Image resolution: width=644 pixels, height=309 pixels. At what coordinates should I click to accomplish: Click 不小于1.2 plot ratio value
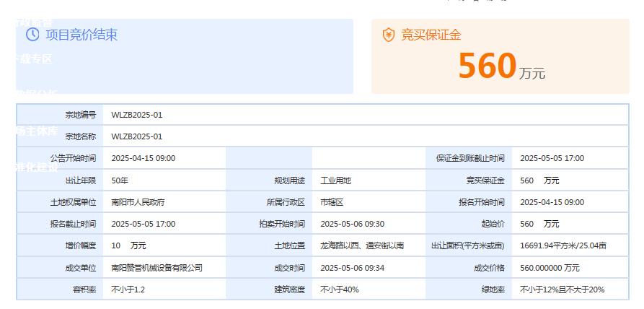pyautogui.click(x=128, y=290)
